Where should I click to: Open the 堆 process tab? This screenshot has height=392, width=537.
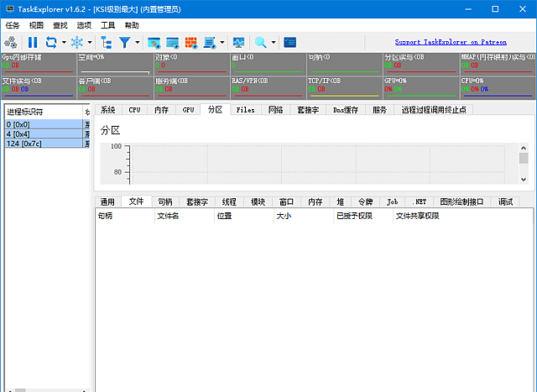point(340,201)
